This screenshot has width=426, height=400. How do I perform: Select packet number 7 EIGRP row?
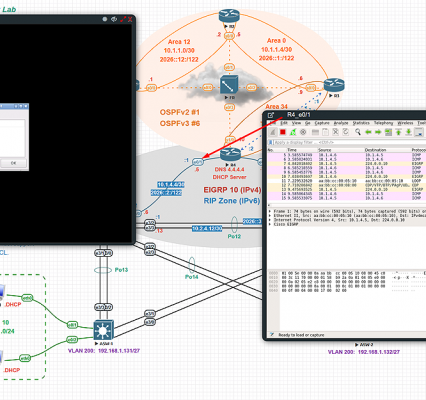pyautogui.click(x=347, y=164)
